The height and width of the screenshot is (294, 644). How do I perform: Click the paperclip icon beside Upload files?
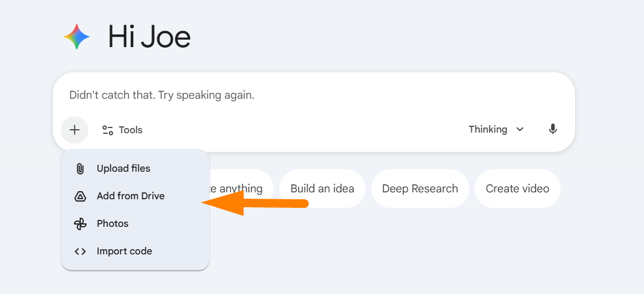tap(80, 169)
